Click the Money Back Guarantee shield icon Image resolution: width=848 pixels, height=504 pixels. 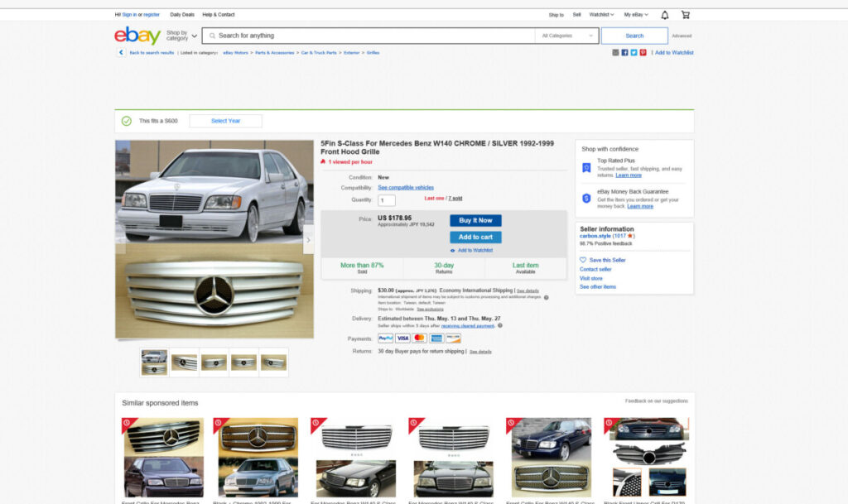click(x=586, y=199)
